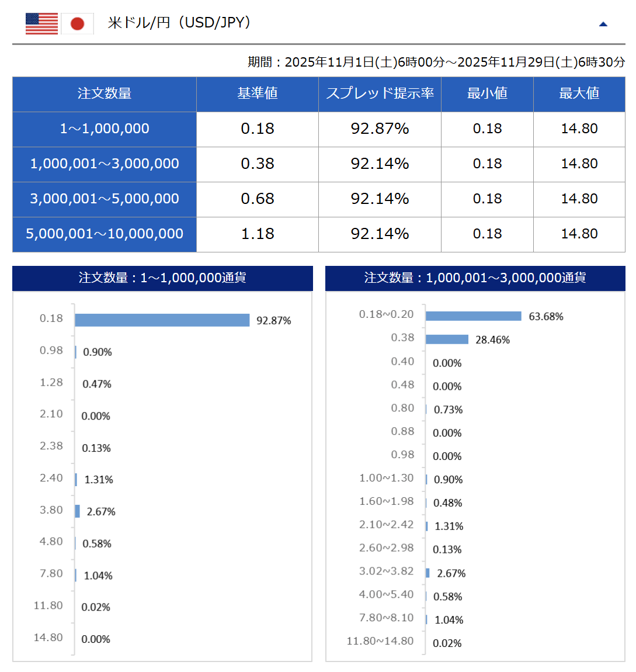This screenshot has height=672, width=636.
Task: Select the 3,000,001～5,000,000 row label
Action: (x=105, y=199)
